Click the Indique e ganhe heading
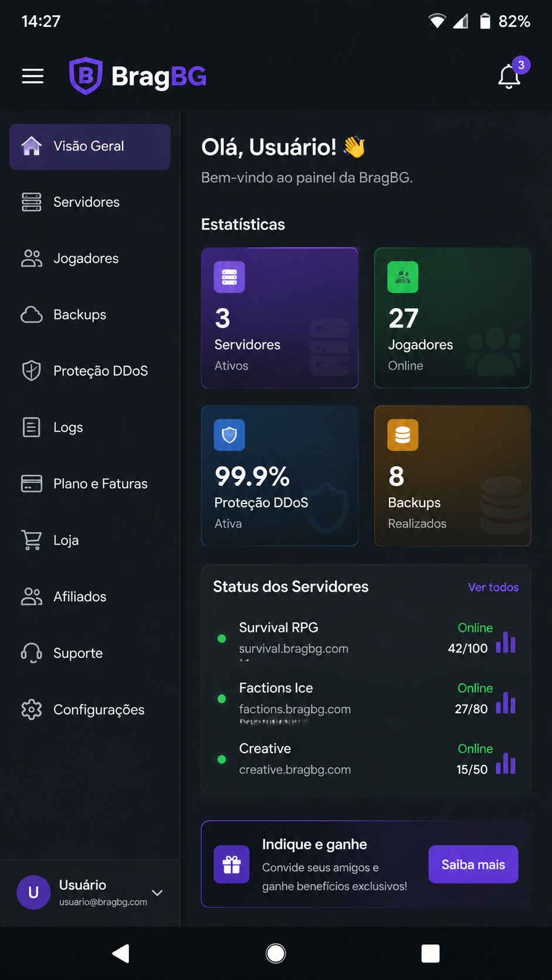552x980 pixels. pyautogui.click(x=314, y=845)
